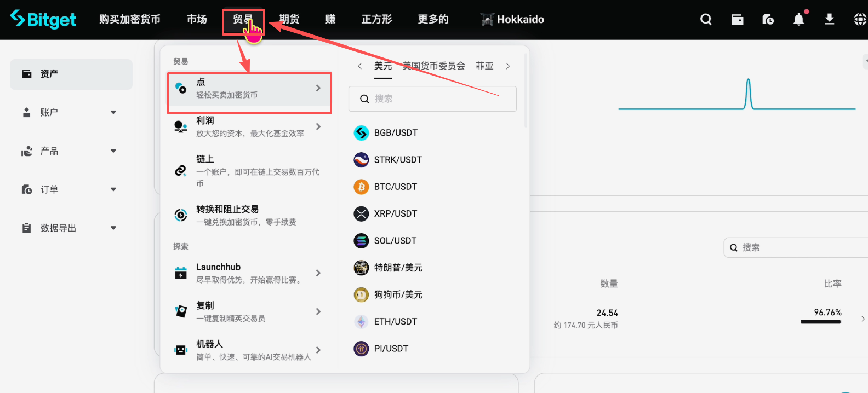Click the search magnifier icon in header

pyautogui.click(x=706, y=20)
